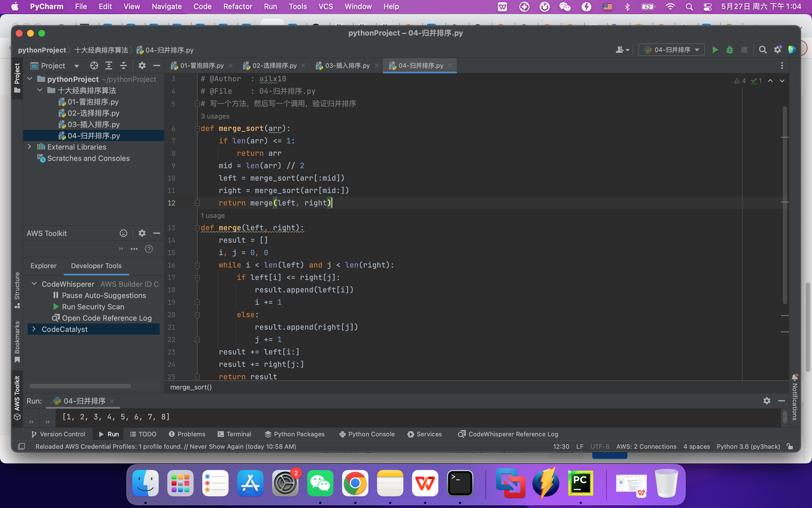Expand External Libraries node
The image size is (812, 508).
(30, 147)
